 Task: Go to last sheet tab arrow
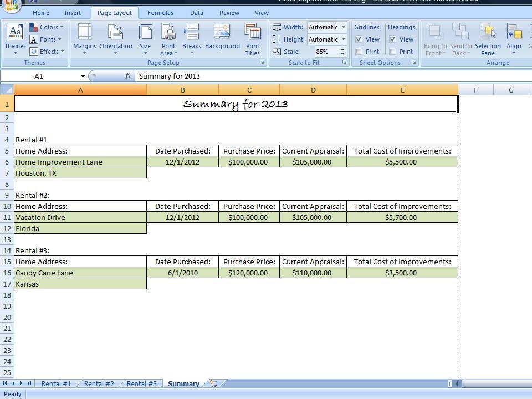pyautogui.click(x=29, y=383)
